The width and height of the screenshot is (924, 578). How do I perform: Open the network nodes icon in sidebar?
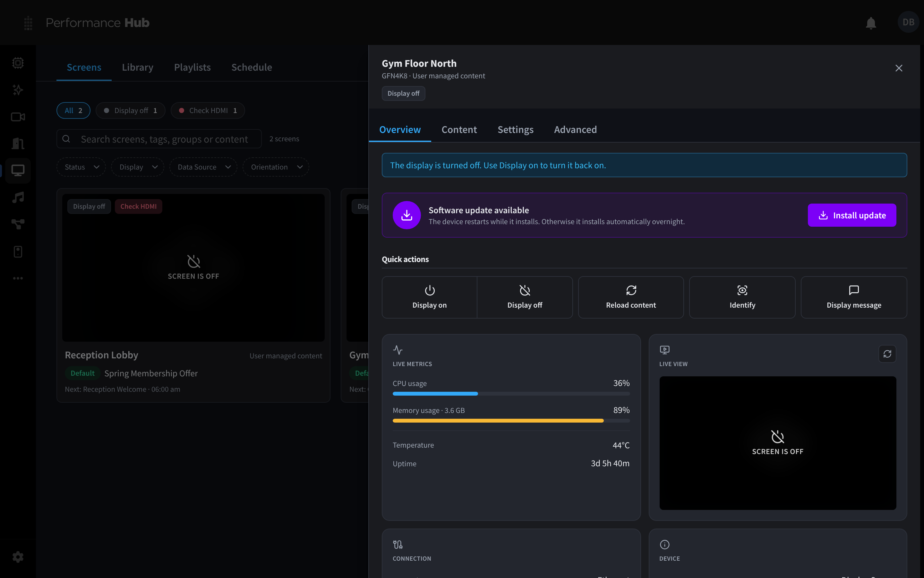[18, 224]
